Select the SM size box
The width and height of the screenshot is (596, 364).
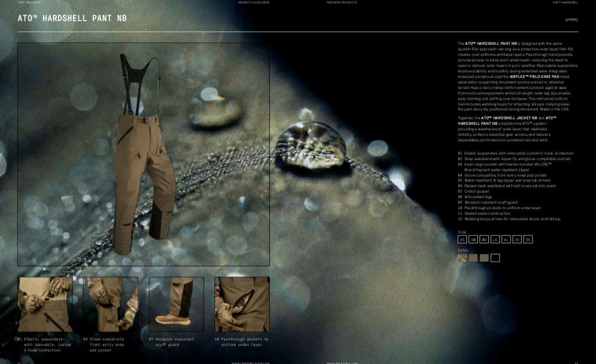[x=473, y=239]
